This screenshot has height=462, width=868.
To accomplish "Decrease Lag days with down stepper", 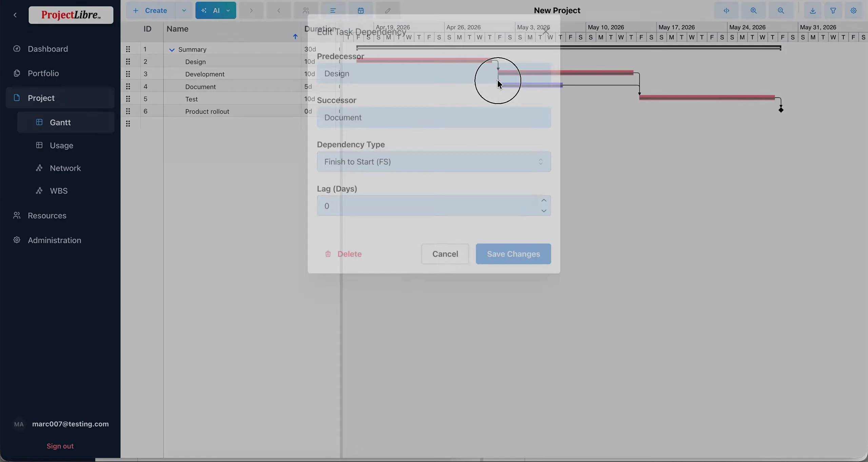I will pos(544,211).
